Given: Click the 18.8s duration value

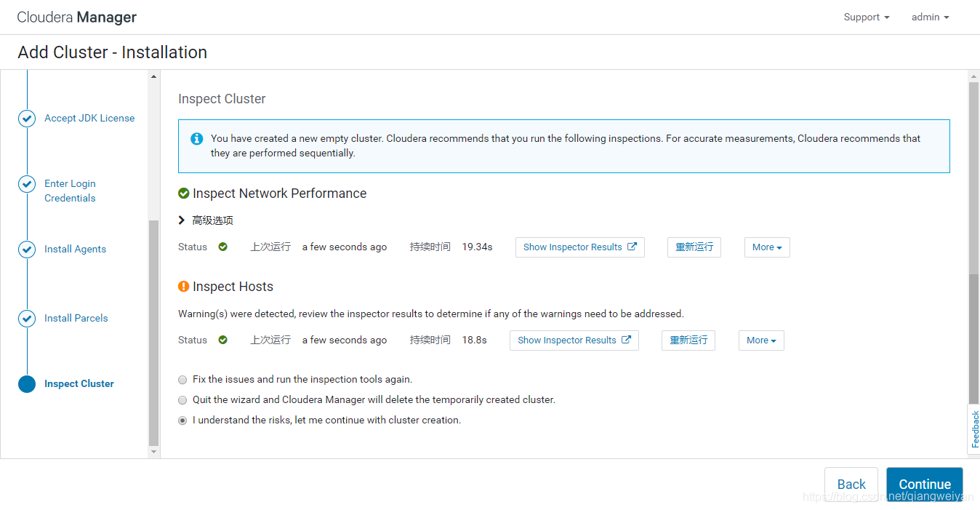Looking at the screenshot, I should pyautogui.click(x=474, y=340).
